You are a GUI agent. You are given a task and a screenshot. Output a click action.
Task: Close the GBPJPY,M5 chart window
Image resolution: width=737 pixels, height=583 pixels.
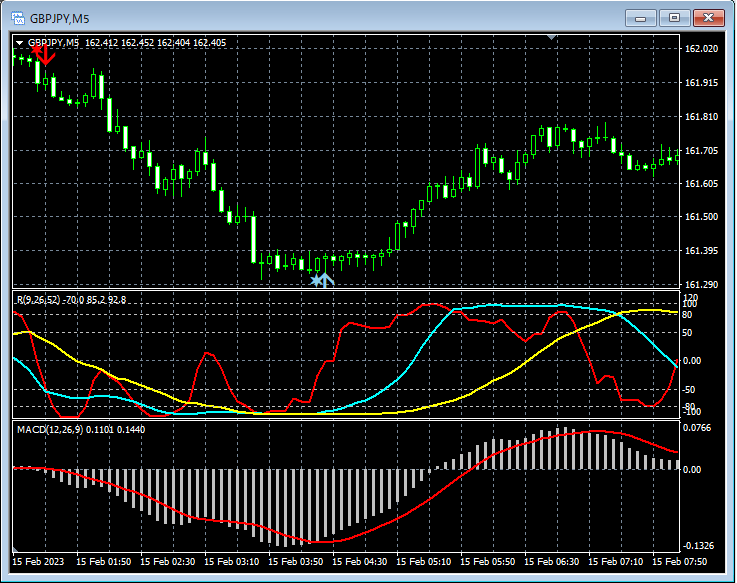[708, 18]
